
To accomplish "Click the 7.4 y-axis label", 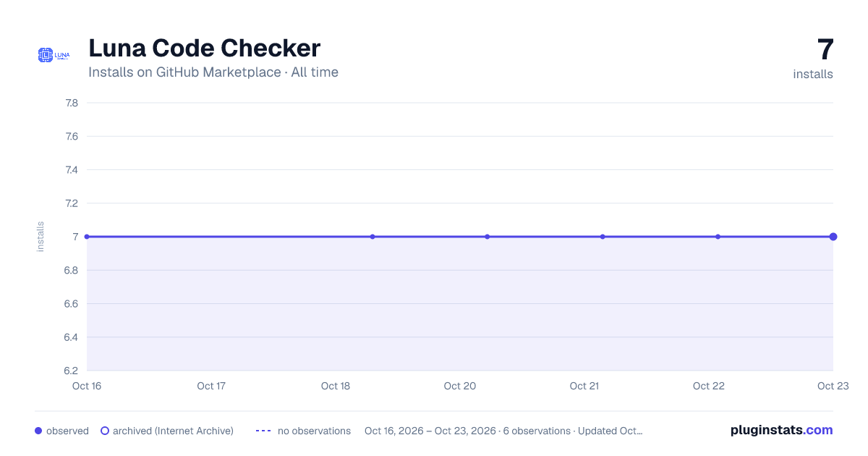I will coord(71,169).
